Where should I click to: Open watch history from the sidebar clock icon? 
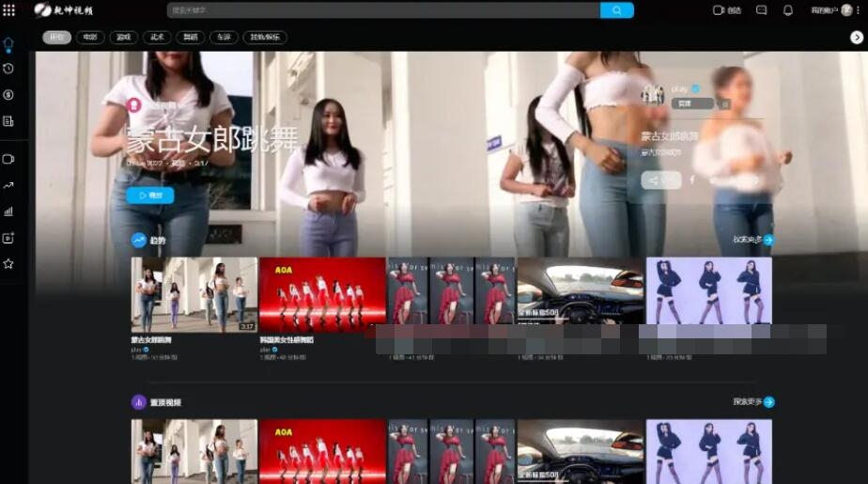8,69
